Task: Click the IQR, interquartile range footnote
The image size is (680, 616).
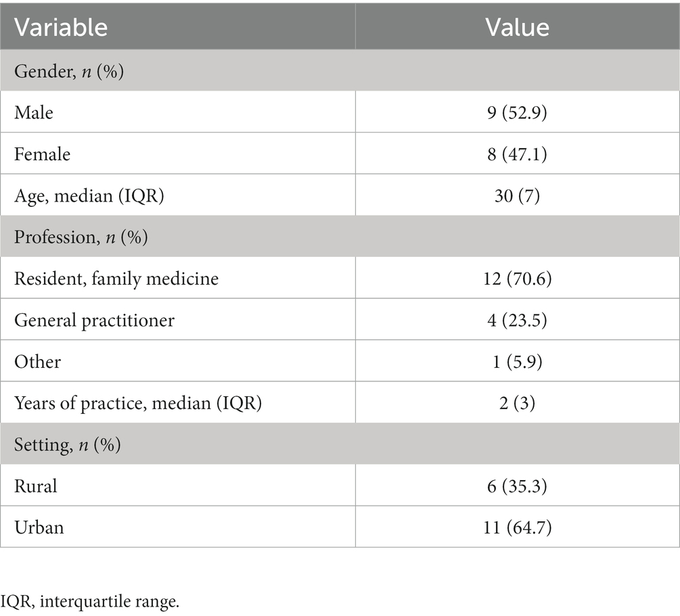Action: [x=89, y=601]
